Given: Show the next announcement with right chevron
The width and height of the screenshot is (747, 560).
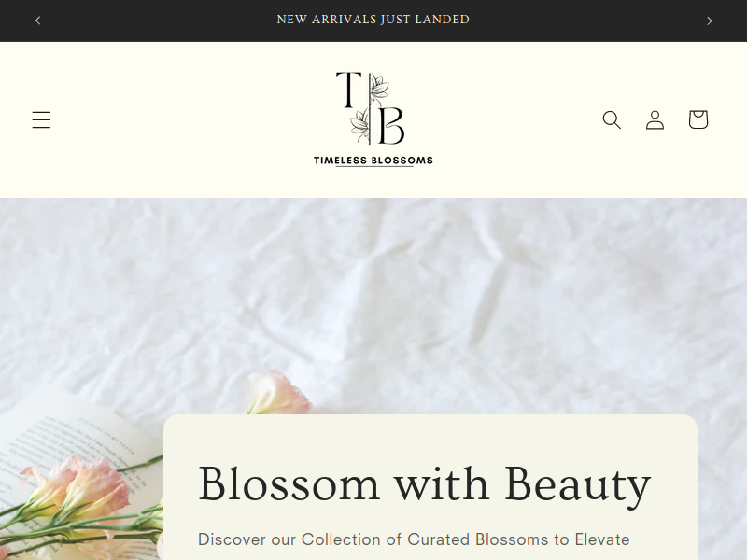Looking at the screenshot, I should [710, 21].
